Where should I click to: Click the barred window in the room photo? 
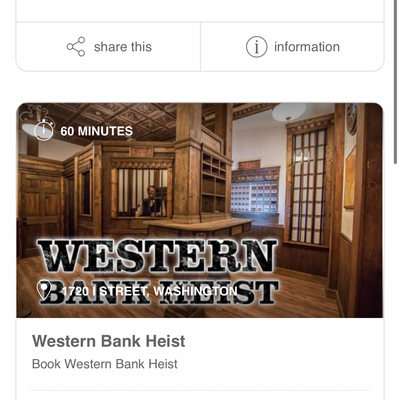click(x=307, y=187)
